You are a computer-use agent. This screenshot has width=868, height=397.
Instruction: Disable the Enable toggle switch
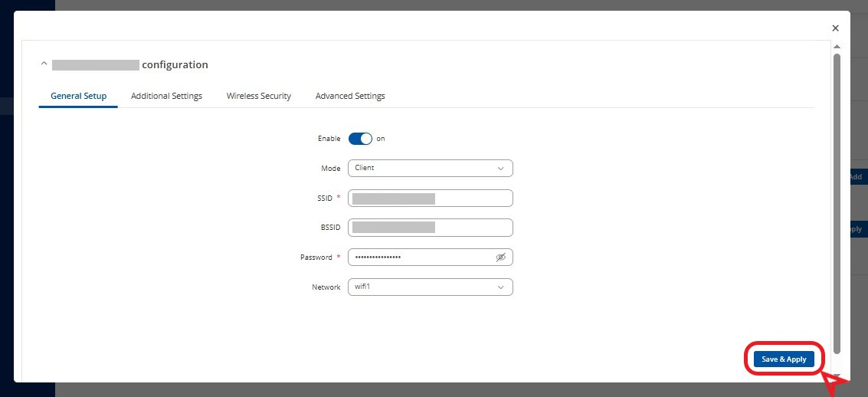click(x=359, y=139)
